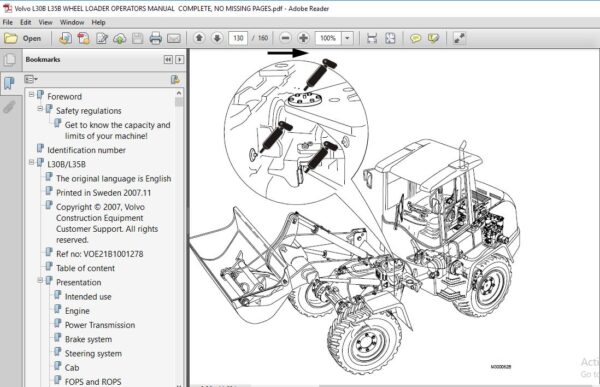600x387 pixels.
Task: Collapse the Bookmarks pane double-arrow button
Action: [x=168, y=59]
